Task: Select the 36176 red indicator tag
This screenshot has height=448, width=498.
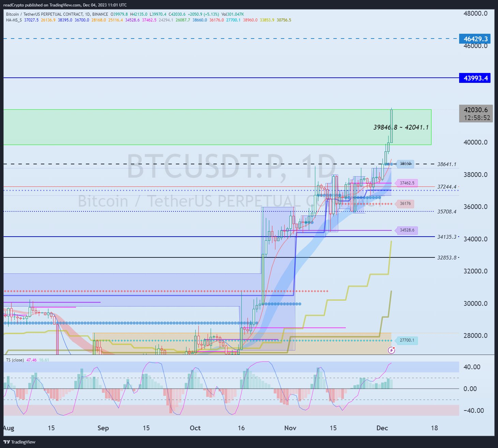Action: 405,204
